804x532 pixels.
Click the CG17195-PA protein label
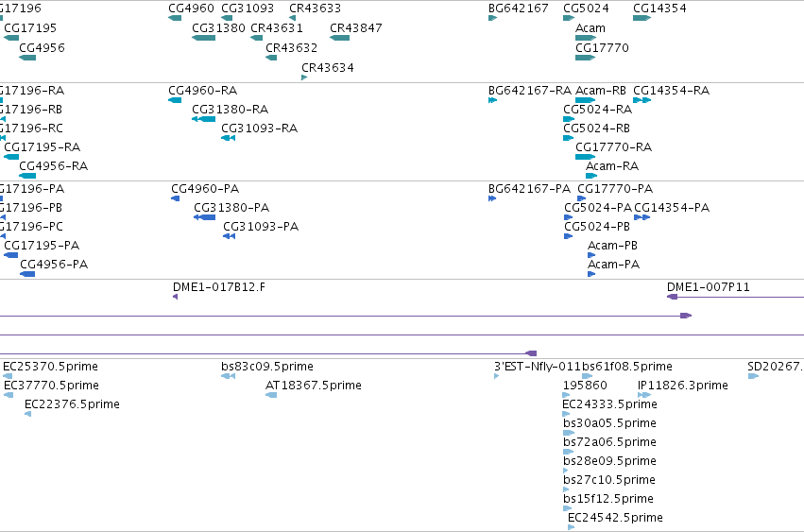click(x=42, y=246)
